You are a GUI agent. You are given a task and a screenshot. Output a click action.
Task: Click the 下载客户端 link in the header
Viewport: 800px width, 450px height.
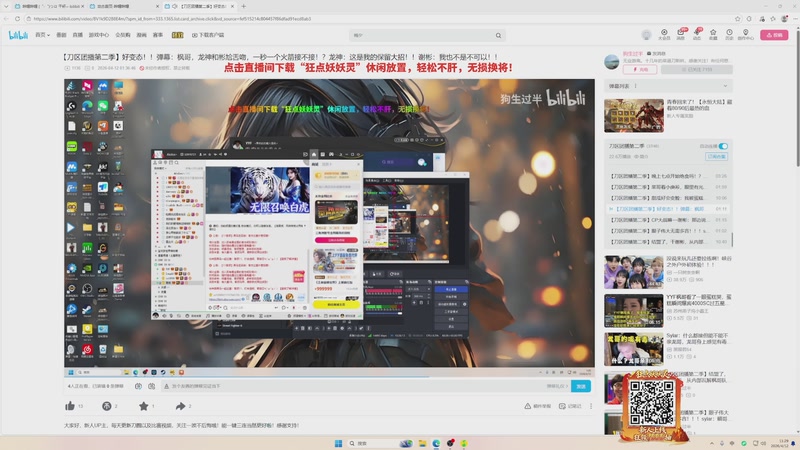click(208, 35)
